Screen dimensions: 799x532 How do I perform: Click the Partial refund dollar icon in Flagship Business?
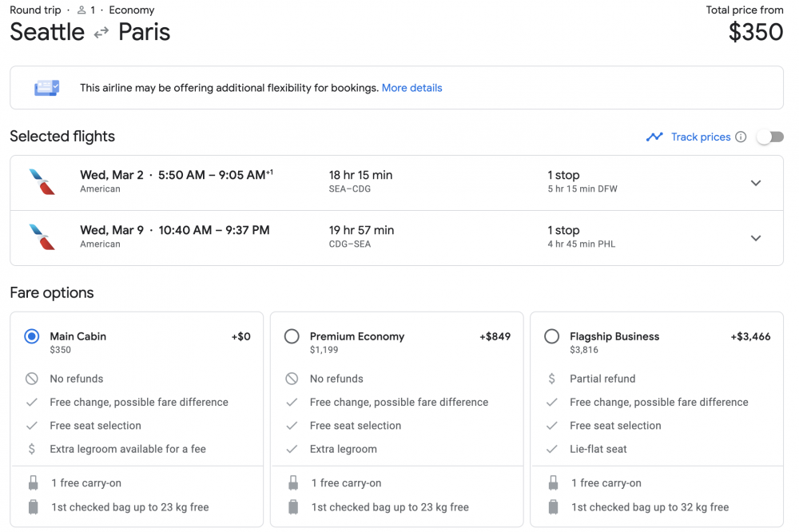tap(551, 379)
